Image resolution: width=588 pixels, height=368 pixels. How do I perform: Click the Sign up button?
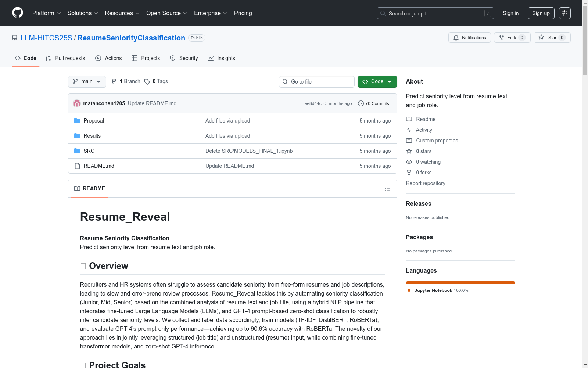coord(541,13)
